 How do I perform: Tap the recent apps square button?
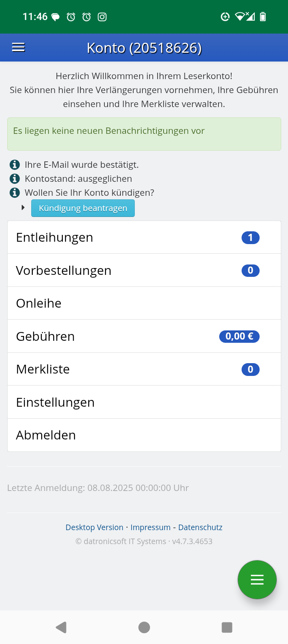pyautogui.click(x=227, y=627)
